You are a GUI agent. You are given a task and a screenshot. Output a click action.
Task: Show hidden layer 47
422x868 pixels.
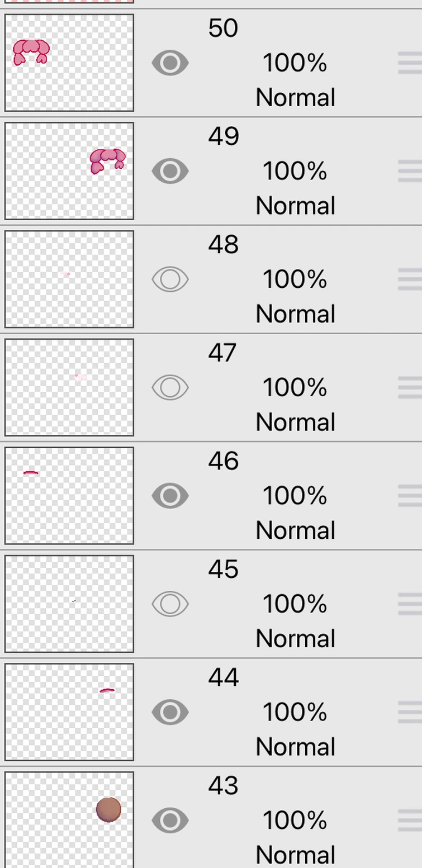pos(170,387)
